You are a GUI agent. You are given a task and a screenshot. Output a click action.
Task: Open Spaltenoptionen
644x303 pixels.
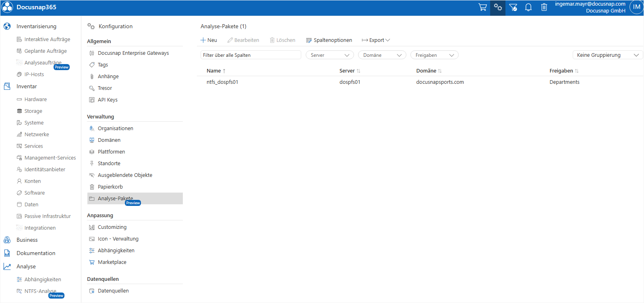point(329,40)
